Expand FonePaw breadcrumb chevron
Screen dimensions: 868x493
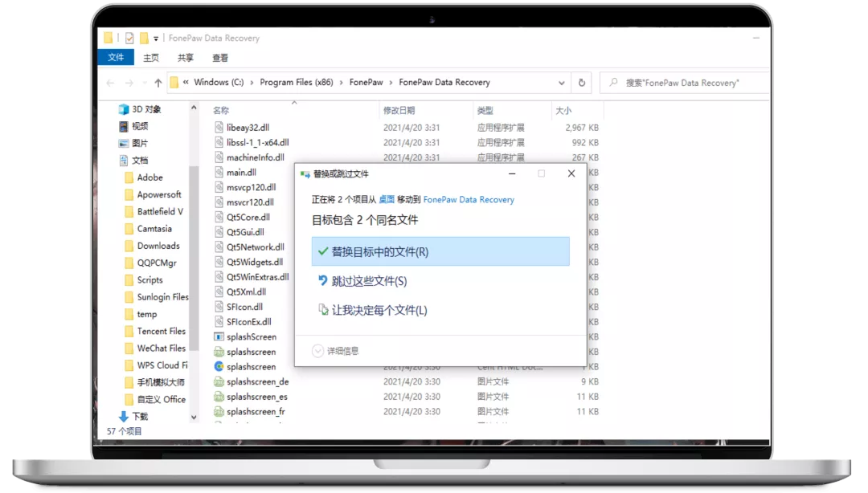[x=391, y=83]
